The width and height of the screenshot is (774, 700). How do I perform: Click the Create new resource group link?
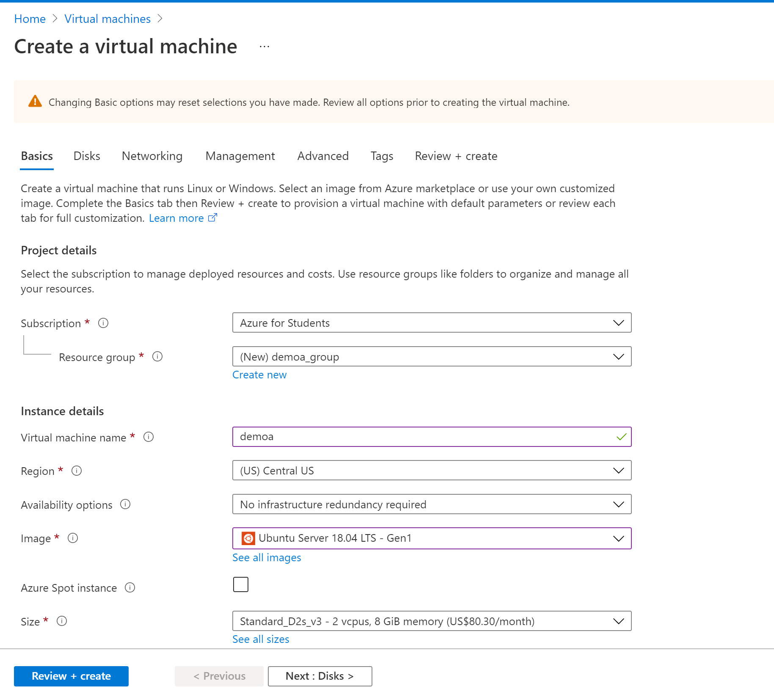259,375
